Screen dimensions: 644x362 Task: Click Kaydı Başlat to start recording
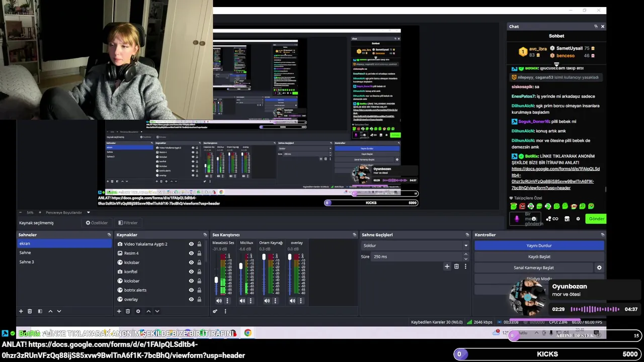tap(539, 256)
